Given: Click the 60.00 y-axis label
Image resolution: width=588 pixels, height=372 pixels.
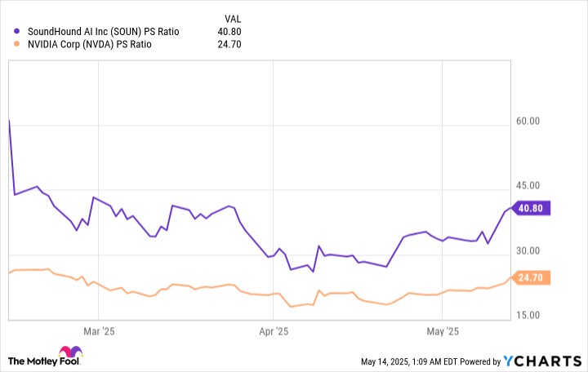Looking at the screenshot, I should [x=528, y=121].
